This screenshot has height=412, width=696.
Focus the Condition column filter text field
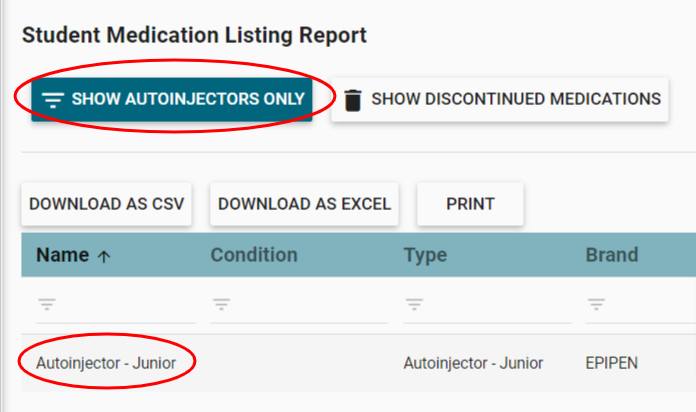310,304
